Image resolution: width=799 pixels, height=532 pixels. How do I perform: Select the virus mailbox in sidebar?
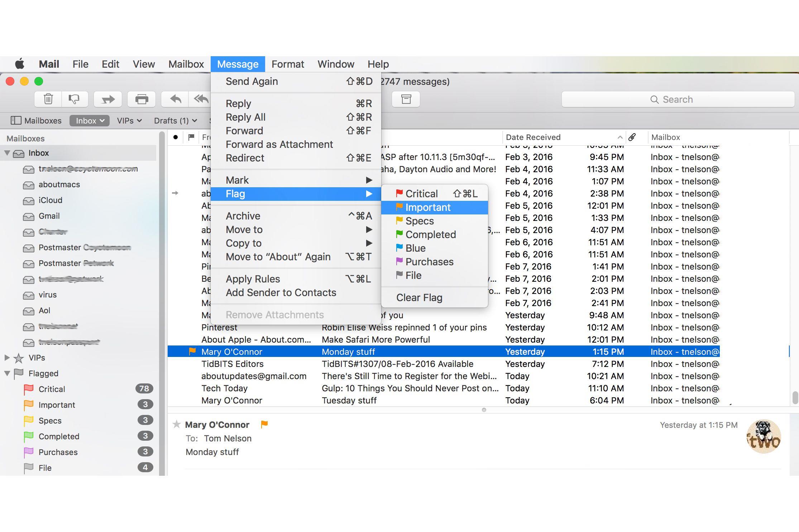click(48, 295)
